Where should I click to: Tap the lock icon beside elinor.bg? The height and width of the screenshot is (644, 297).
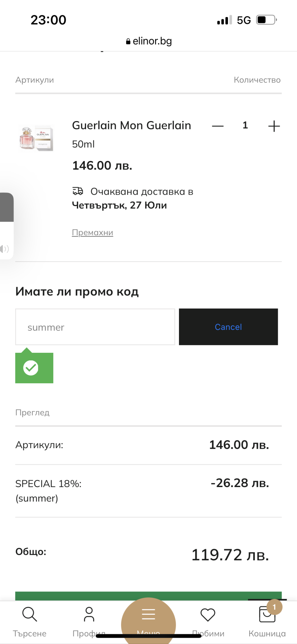tap(128, 42)
